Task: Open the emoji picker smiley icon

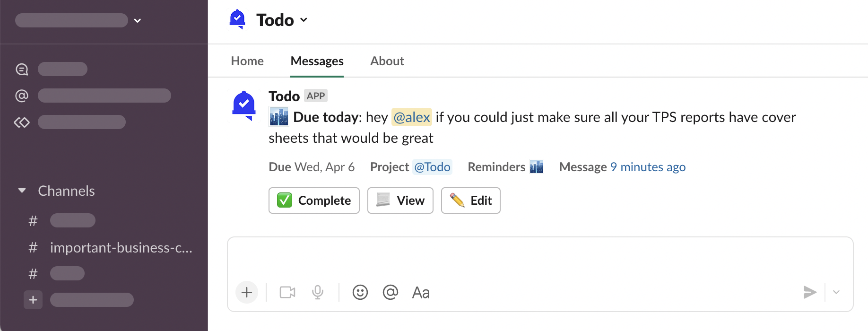Action: [x=360, y=293]
